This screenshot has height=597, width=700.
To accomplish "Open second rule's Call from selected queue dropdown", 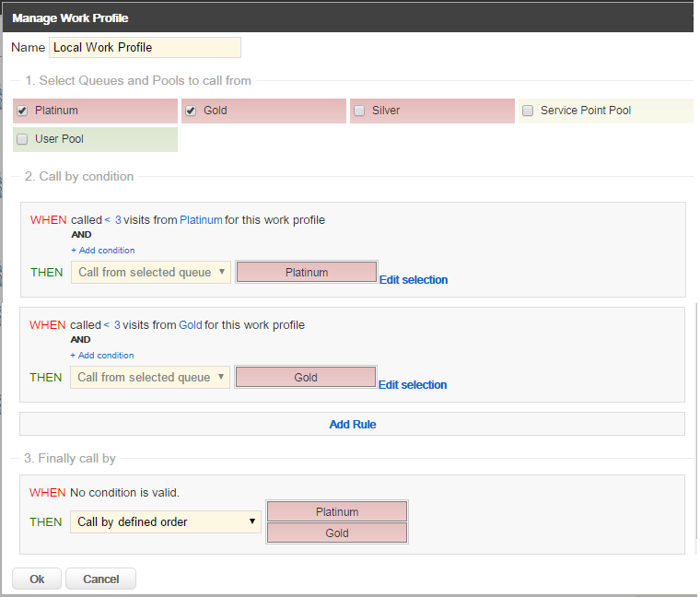I will coord(150,377).
